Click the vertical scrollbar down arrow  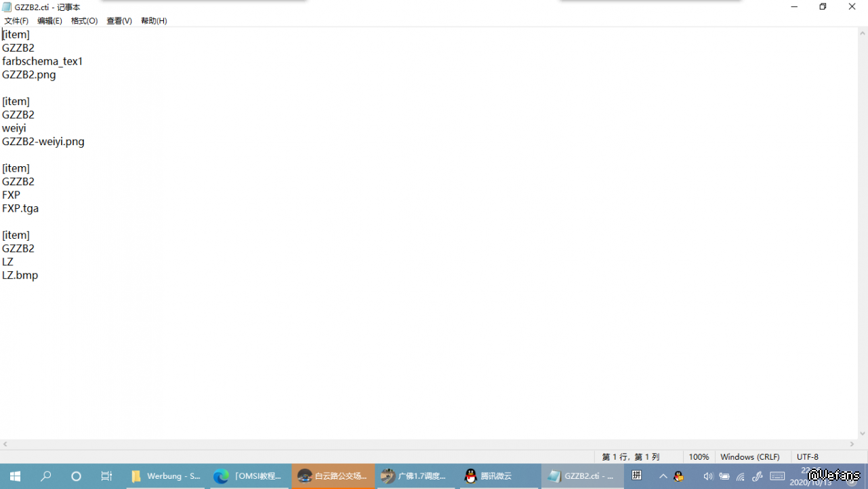(863, 433)
